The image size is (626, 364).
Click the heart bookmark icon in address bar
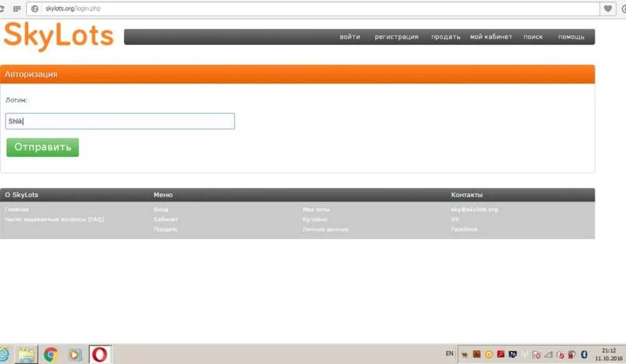[x=608, y=8]
